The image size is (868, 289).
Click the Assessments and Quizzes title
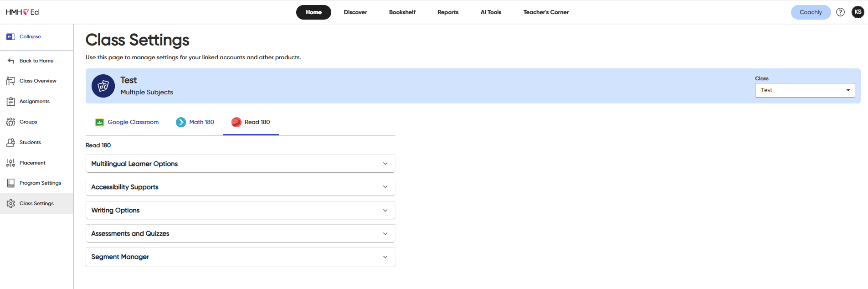click(130, 233)
